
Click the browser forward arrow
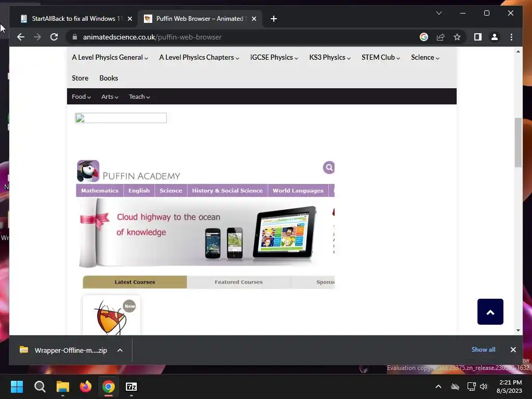[x=37, y=37]
